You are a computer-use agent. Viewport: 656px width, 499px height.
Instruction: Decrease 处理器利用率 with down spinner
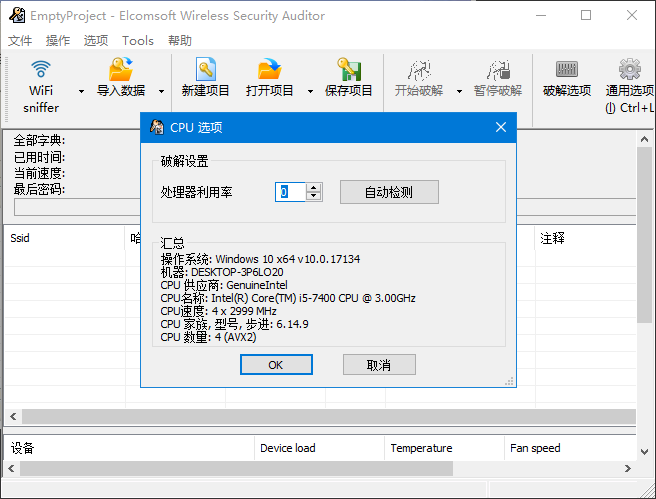314,197
